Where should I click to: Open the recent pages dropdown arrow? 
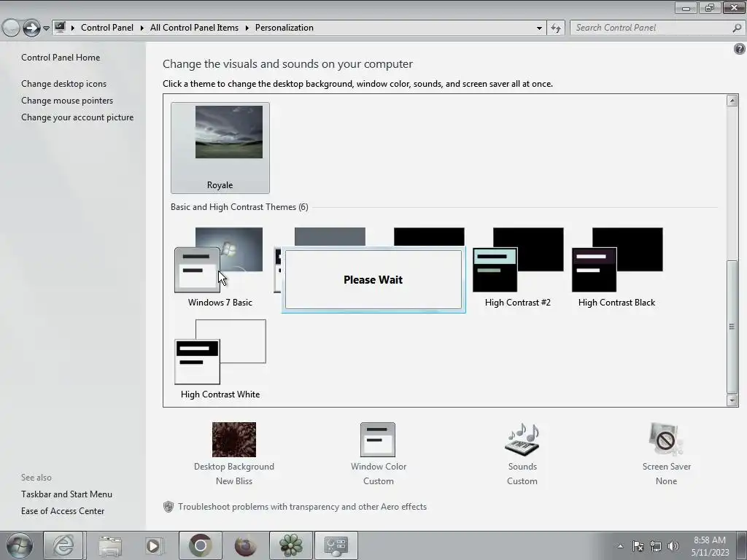[46, 28]
